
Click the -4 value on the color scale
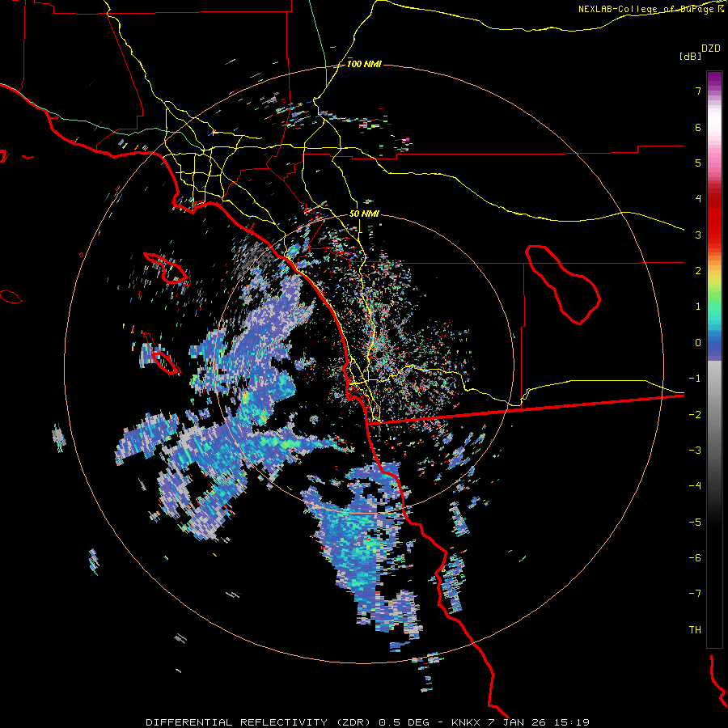pyautogui.click(x=695, y=486)
